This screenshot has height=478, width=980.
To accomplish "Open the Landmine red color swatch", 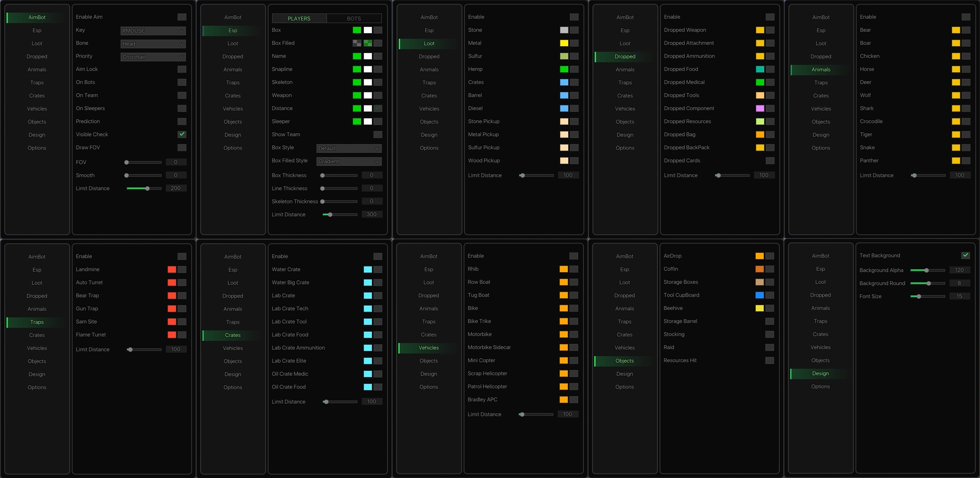I will 172,269.
